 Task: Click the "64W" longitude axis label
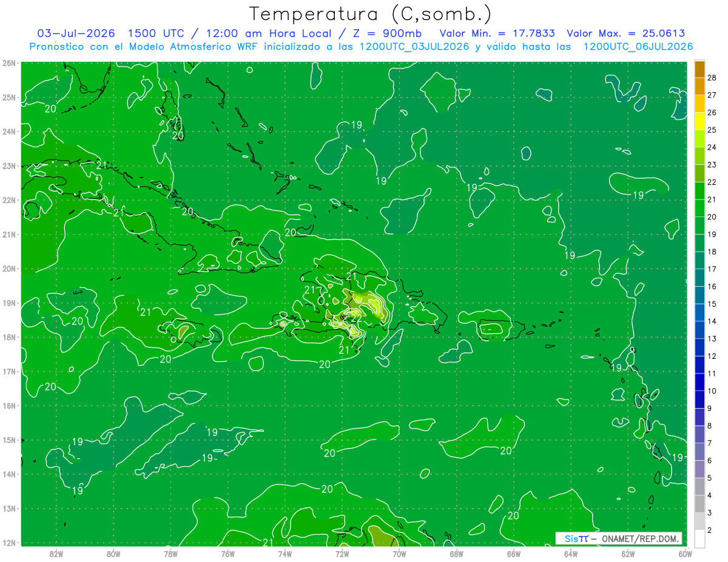click(571, 554)
